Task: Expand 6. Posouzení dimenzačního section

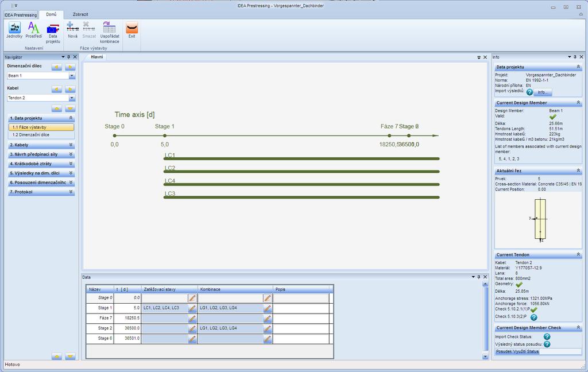Action: [x=71, y=182]
